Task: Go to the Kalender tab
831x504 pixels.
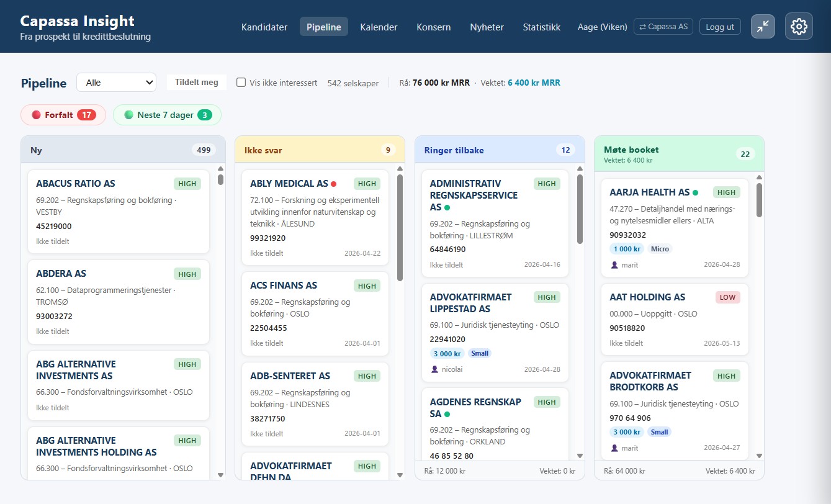Action: tap(379, 27)
